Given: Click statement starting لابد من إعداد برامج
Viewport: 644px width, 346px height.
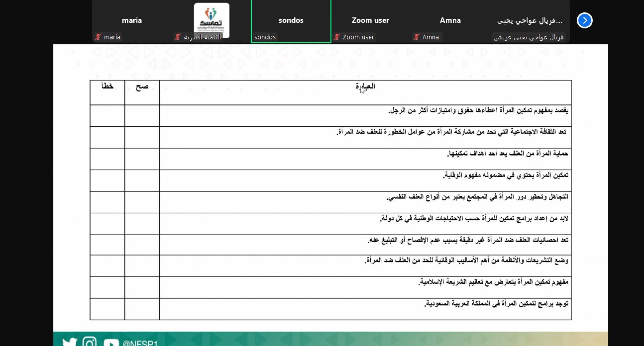Looking at the screenshot, I should coord(474,219).
